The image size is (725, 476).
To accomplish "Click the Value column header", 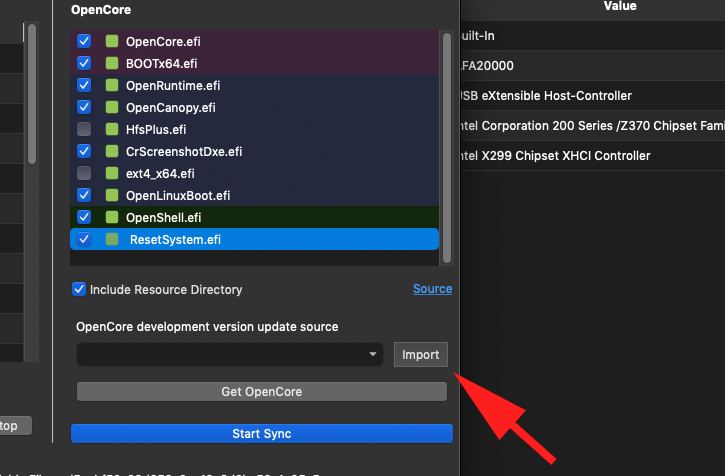I will coord(620,6).
